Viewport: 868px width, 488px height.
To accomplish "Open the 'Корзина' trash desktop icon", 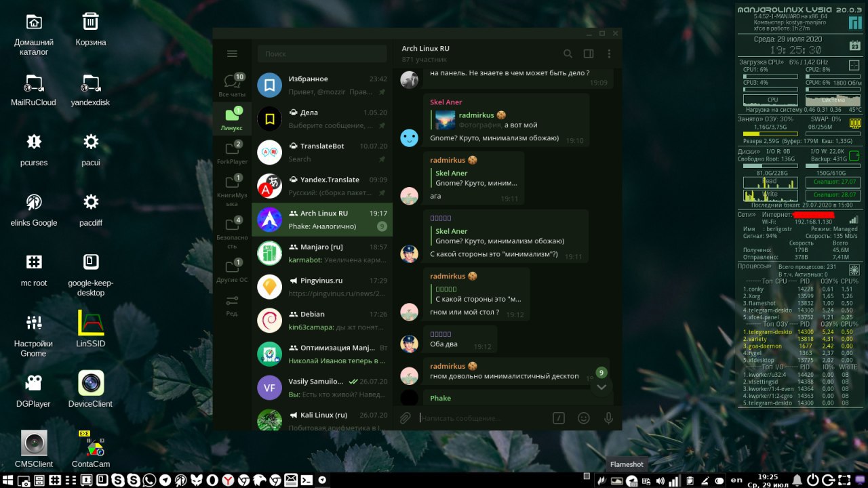I will (x=90, y=30).
